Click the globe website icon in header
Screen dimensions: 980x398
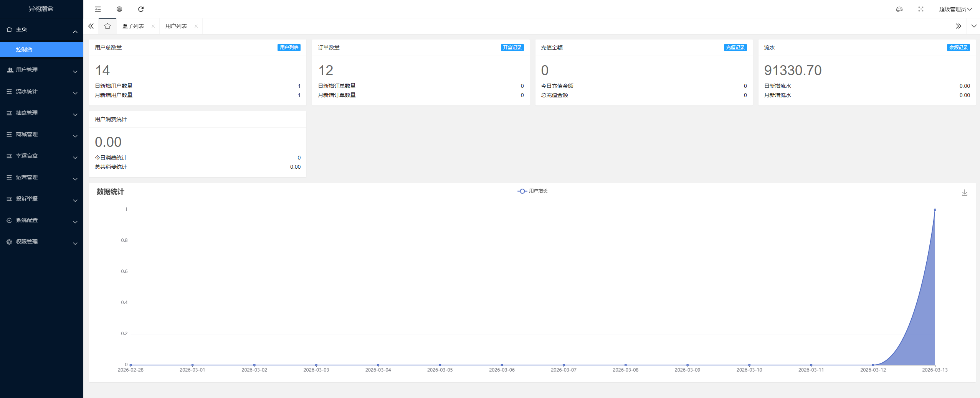tap(119, 9)
